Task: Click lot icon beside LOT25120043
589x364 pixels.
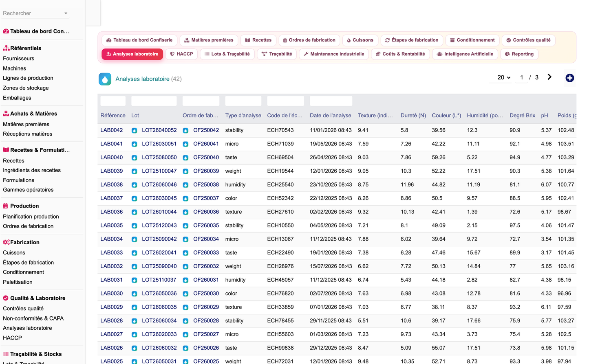Action: pyautogui.click(x=135, y=226)
